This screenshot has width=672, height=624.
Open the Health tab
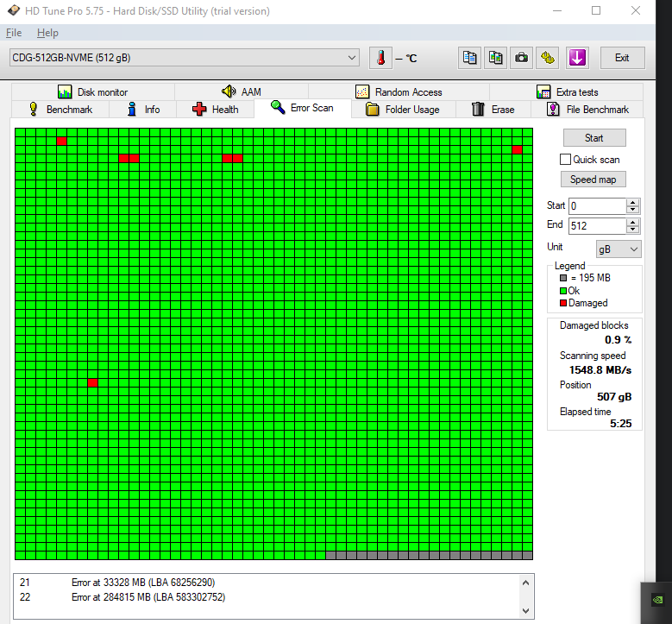point(215,110)
